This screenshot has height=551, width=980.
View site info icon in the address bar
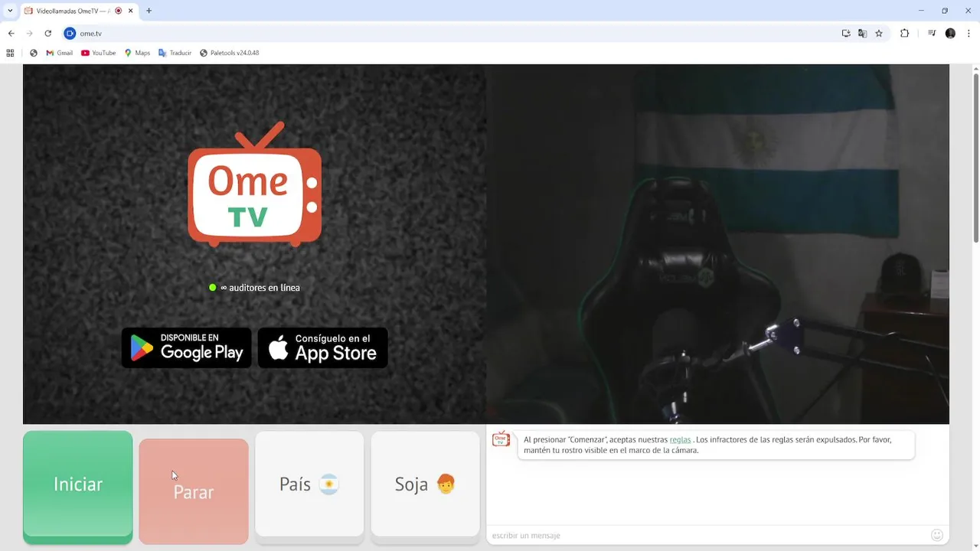pos(70,34)
